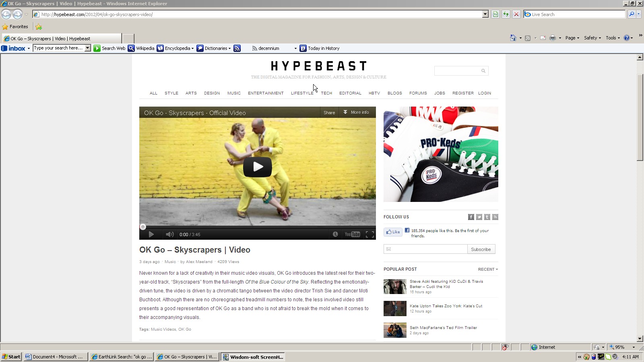Click the Watch Later clock icon
Image resolution: width=644 pixels, height=362 pixels.
coord(335,234)
